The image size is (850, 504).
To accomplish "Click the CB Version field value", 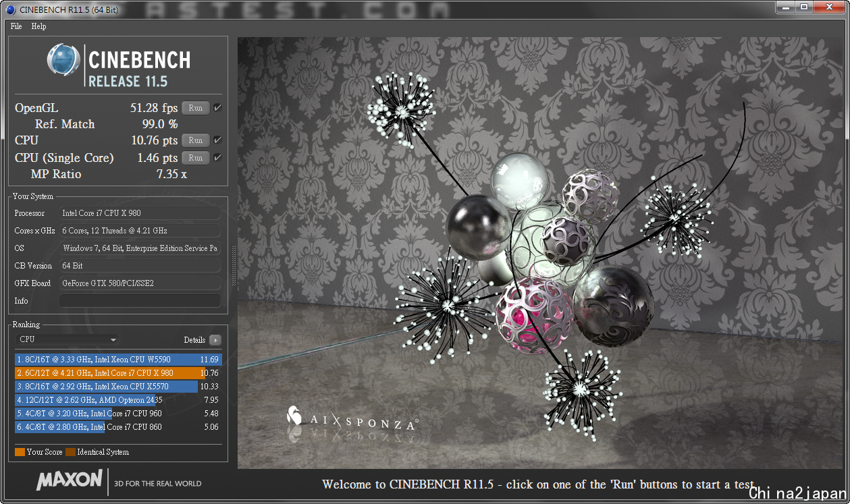I will tap(140, 266).
